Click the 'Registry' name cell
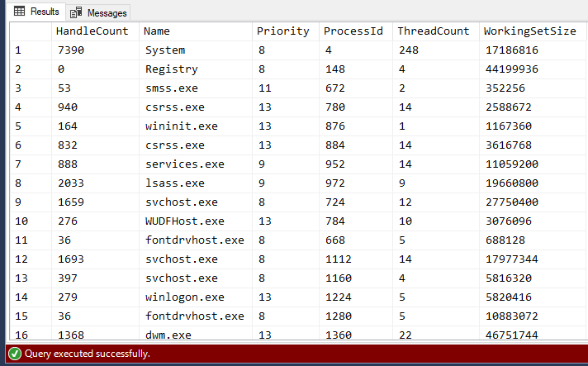The image size is (588, 366). pos(196,69)
